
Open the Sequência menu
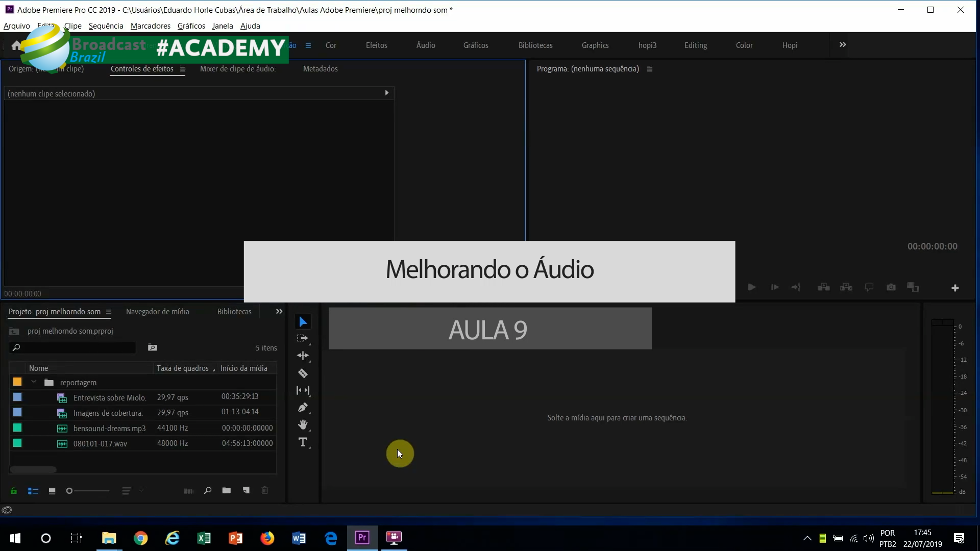[x=106, y=26]
